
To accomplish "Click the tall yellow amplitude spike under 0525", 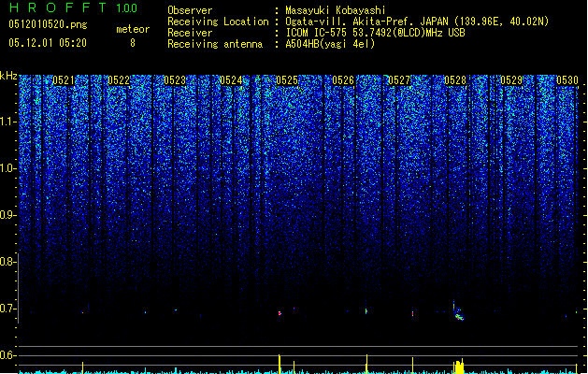I will [x=280, y=364].
